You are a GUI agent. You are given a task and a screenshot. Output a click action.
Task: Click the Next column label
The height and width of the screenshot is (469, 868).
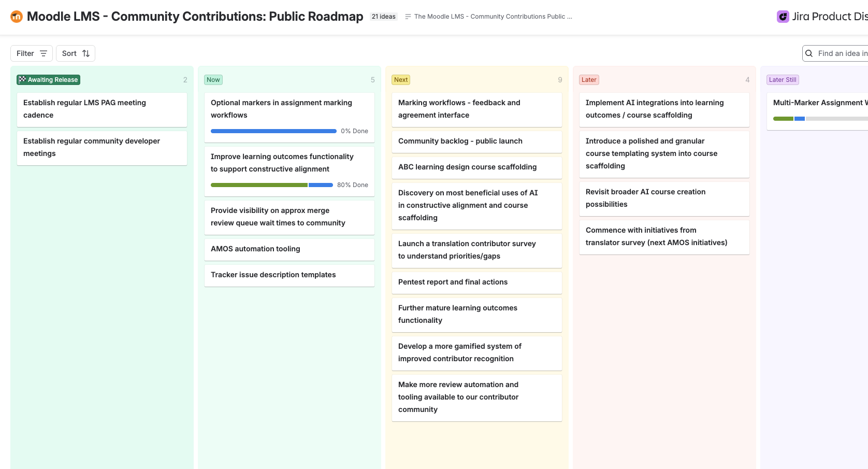(x=401, y=80)
